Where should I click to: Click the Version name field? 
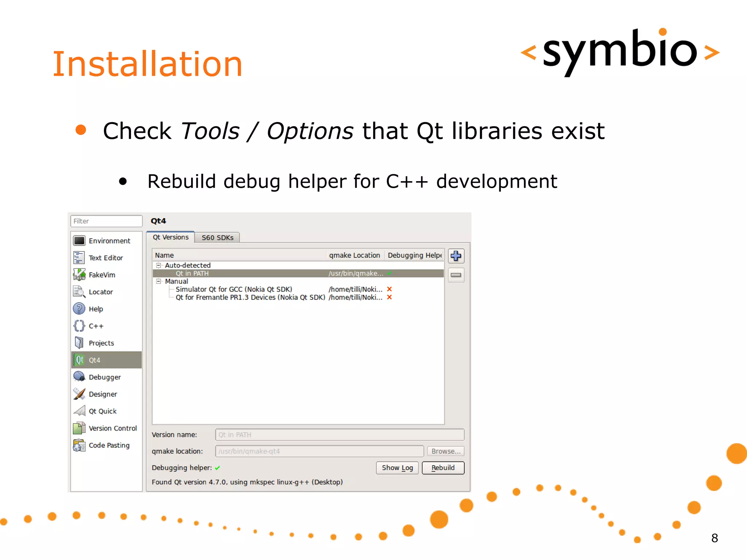tap(340, 435)
